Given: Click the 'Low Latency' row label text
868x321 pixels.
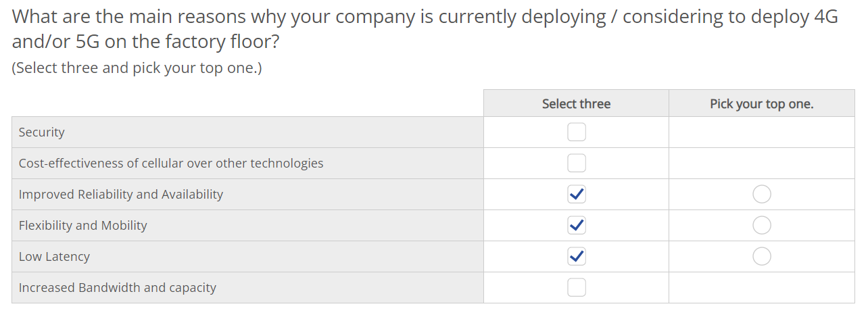Looking at the screenshot, I should [54, 257].
